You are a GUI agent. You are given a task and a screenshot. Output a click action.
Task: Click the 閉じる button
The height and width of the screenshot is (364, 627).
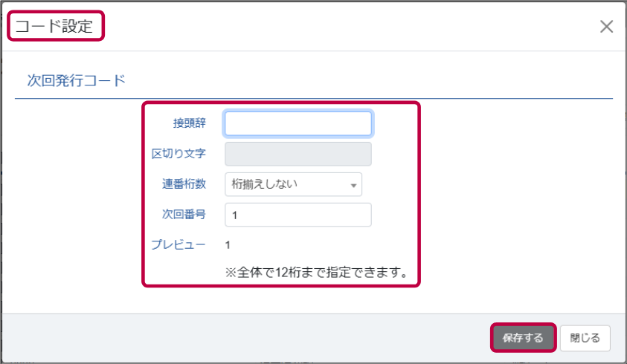(585, 338)
